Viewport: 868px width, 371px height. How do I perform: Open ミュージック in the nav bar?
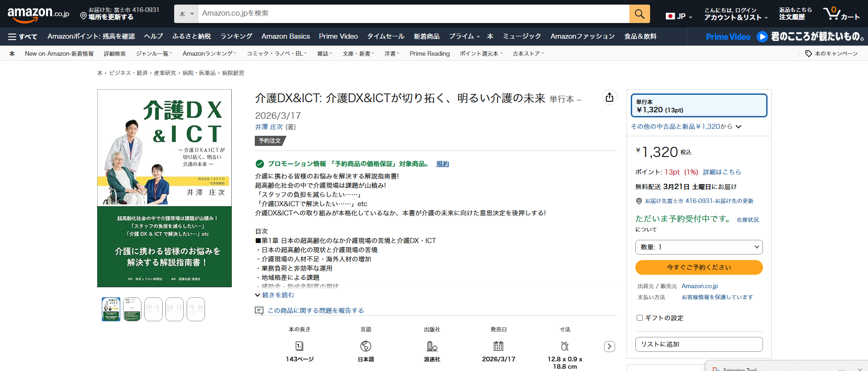[x=522, y=36]
